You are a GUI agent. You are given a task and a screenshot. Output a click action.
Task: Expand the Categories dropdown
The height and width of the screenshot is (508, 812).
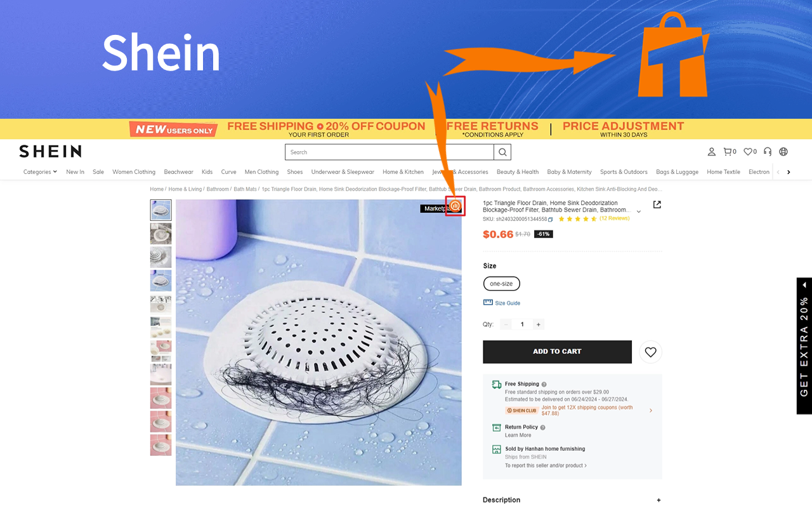click(x=40, y=171)
